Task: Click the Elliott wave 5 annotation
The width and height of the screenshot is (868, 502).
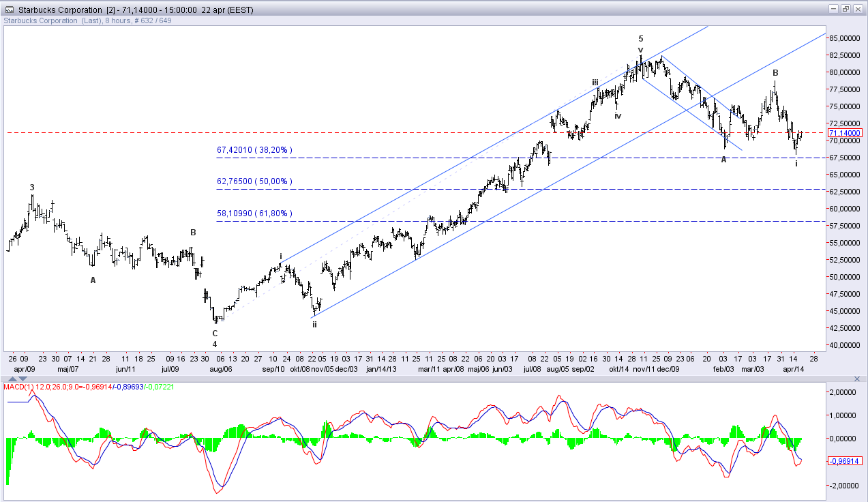Action: tap(640, 39)
